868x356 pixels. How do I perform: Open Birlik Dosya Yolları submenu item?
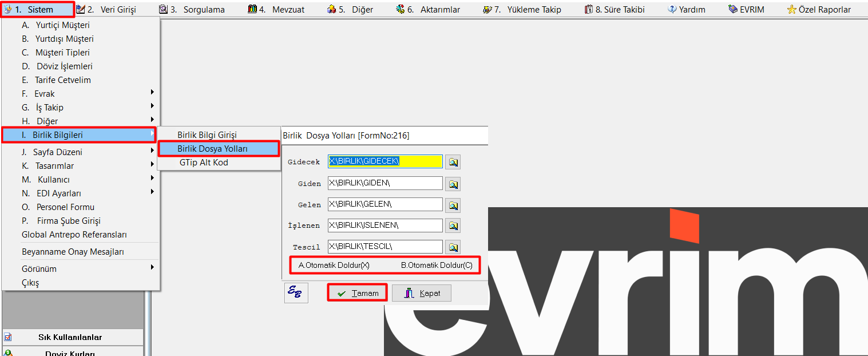click(x=219, y=149)
